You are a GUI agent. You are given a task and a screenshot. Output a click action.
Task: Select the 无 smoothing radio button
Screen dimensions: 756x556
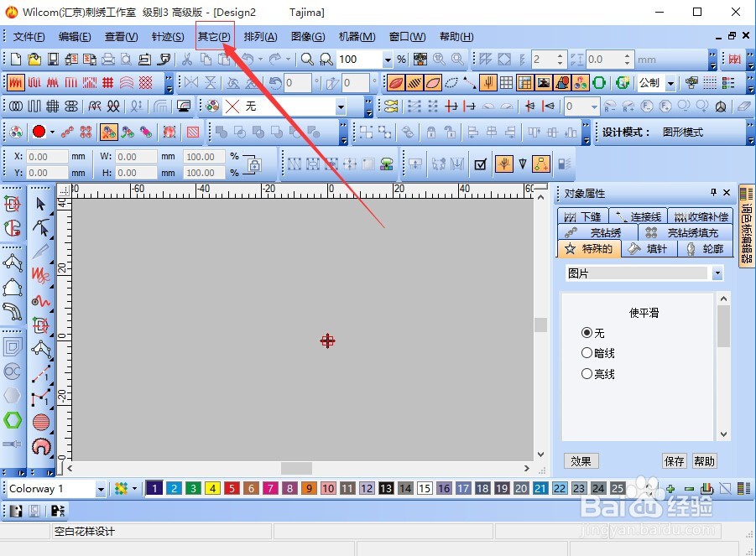click(587, 332)
